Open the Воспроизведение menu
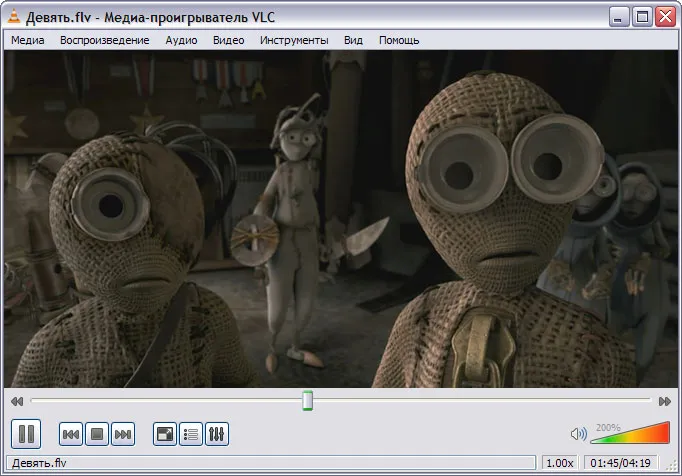Image resolution: width=682 pixels, height=476 pixels. (x=104, y=40)
